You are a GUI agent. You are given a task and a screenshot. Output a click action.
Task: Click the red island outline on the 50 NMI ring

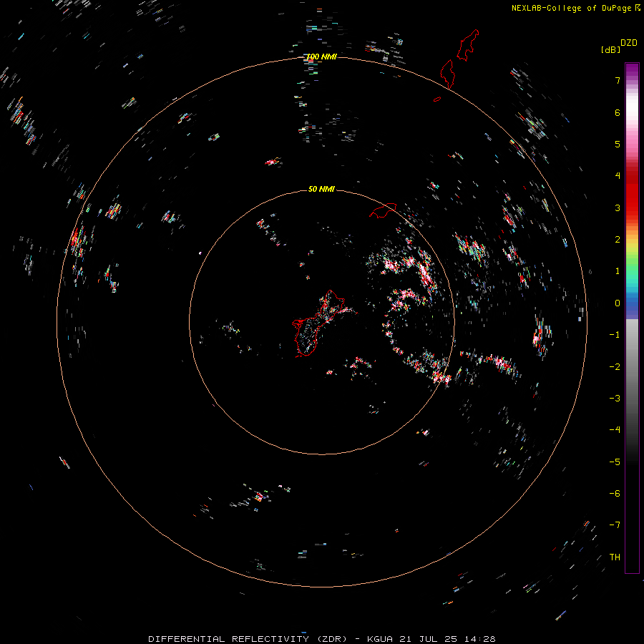click(384, 210)
